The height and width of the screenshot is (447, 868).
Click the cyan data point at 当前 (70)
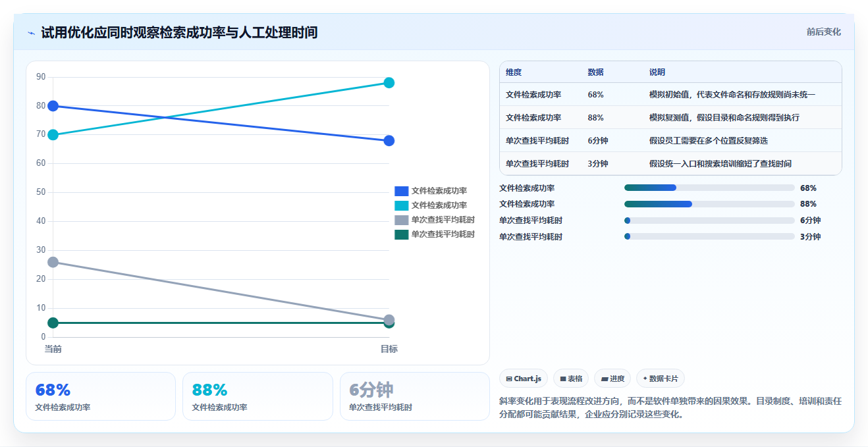pyautogui.click(x=53, y=135)
